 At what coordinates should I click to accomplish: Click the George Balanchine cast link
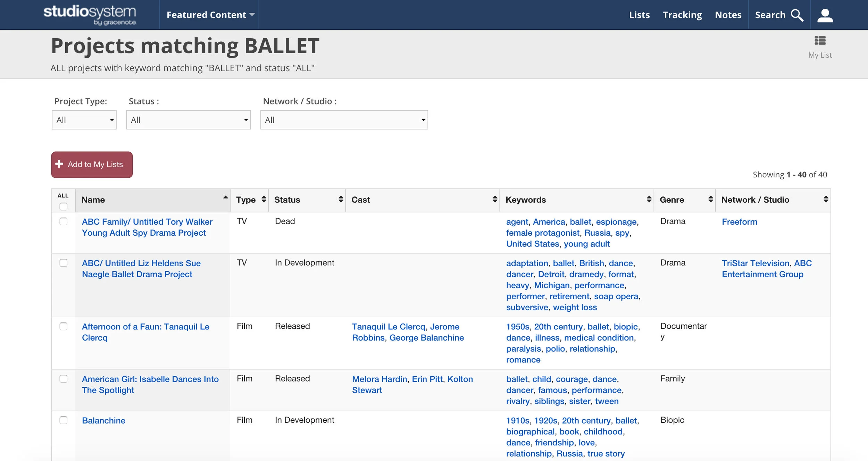click(426, 338)
